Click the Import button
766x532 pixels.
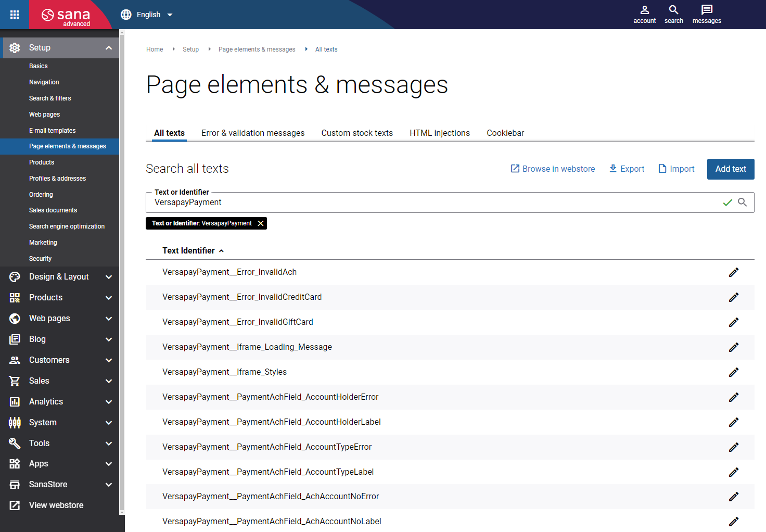click(676, 169)
